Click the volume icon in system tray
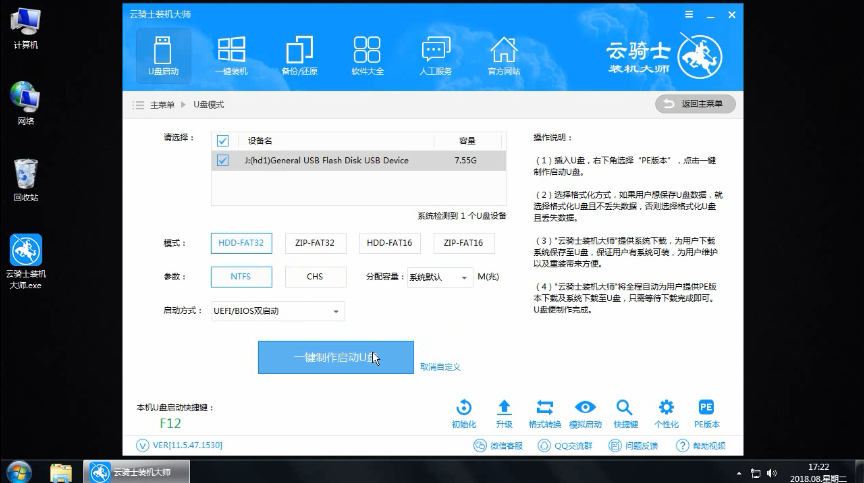 click(772, 473)
